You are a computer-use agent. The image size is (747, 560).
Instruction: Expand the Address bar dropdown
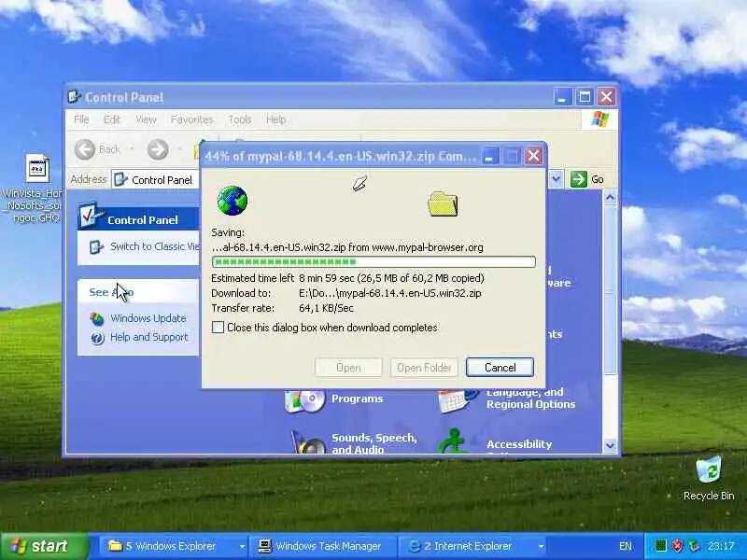point(556,179)
